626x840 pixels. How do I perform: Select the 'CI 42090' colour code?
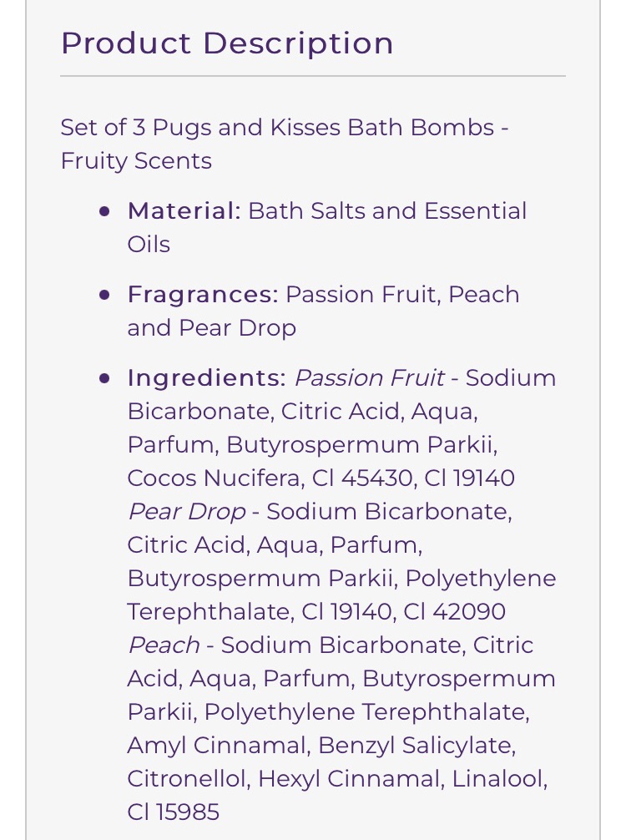(x=454, y=612)
